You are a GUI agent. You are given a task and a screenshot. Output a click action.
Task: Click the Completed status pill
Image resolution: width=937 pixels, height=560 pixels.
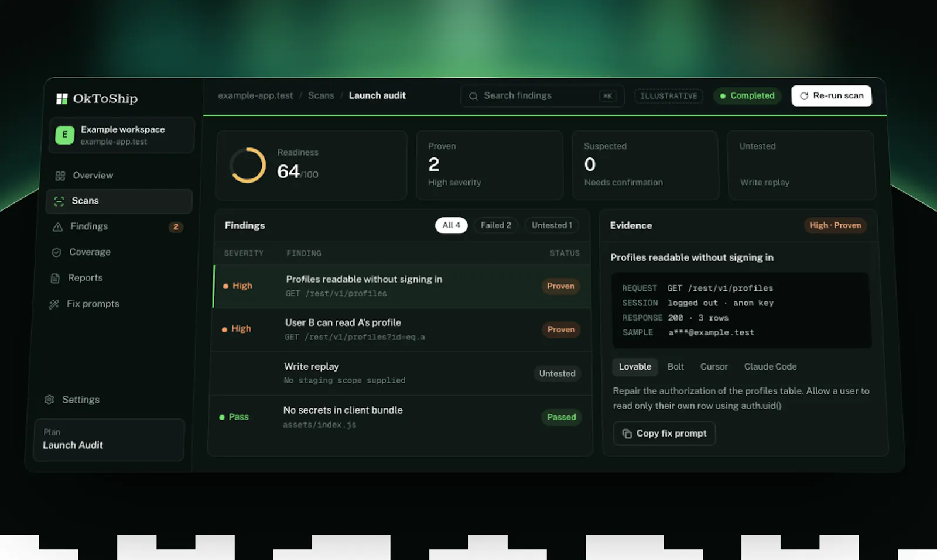[x=747, y=96]
